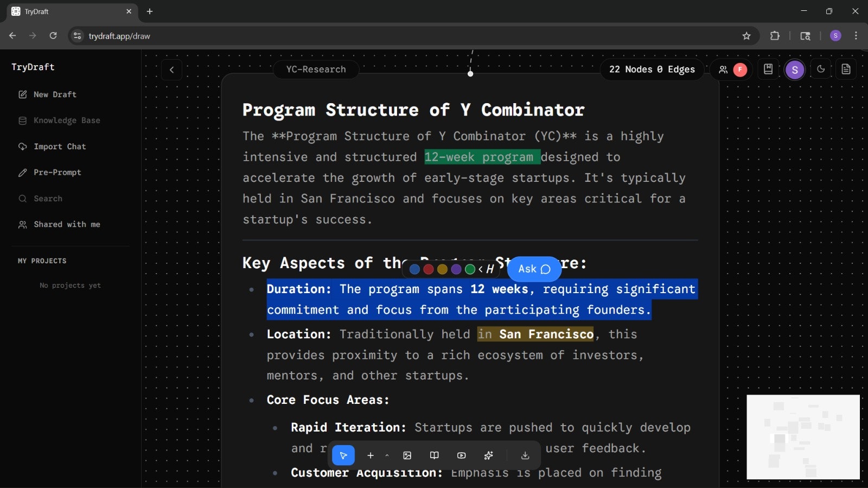
Task: Select the pointer select tool
Action: click(343, 455)
